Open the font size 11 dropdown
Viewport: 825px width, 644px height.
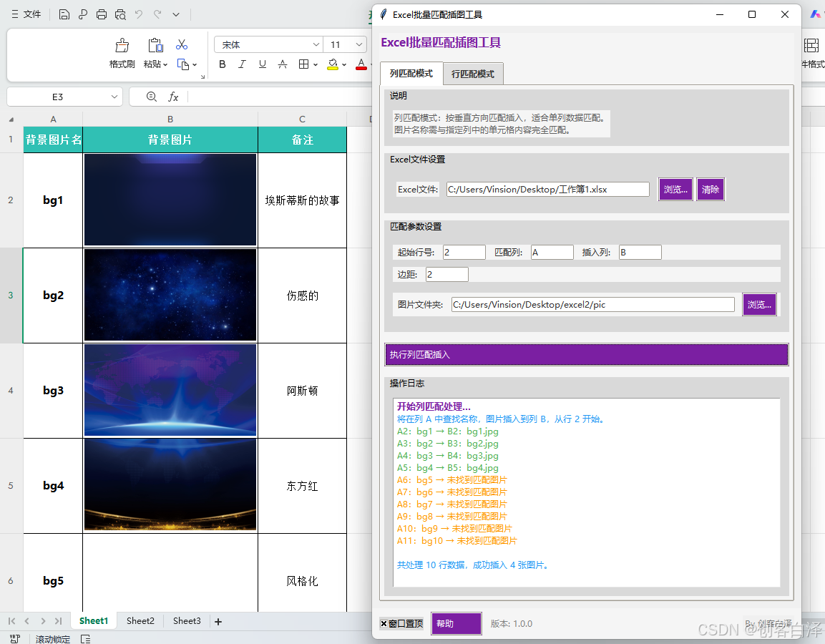click(358, 44)
